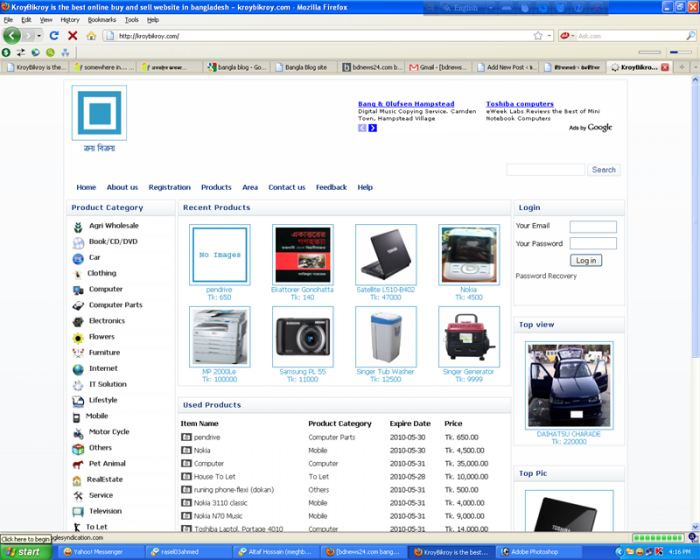Click the Pet Animal category icon

(x=78, y=464)
